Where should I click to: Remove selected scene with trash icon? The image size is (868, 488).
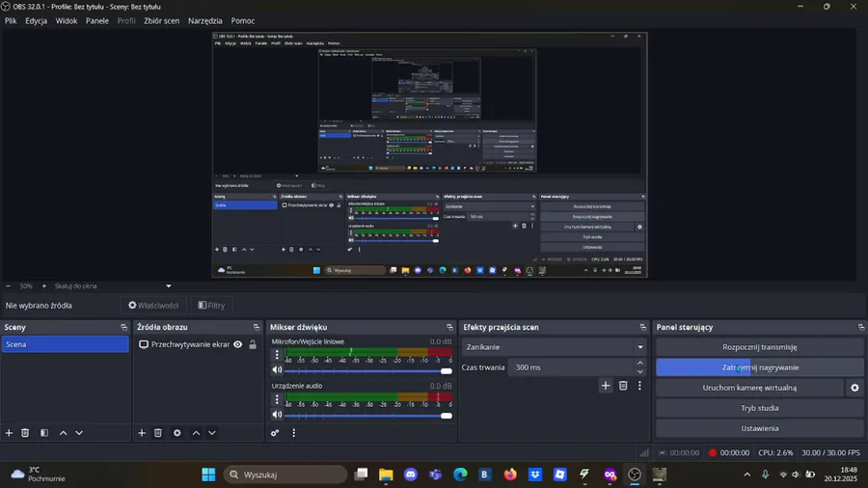25,433
